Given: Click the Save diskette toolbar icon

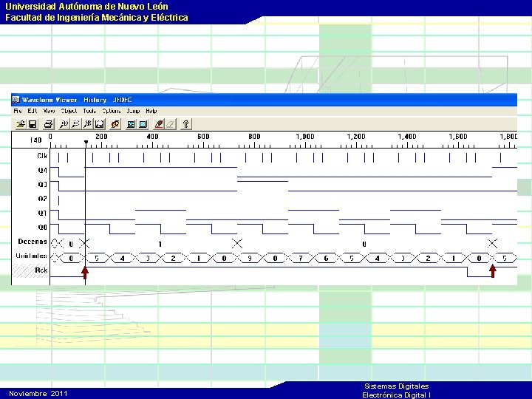Looking at the screenshot, I should (33, 124).
